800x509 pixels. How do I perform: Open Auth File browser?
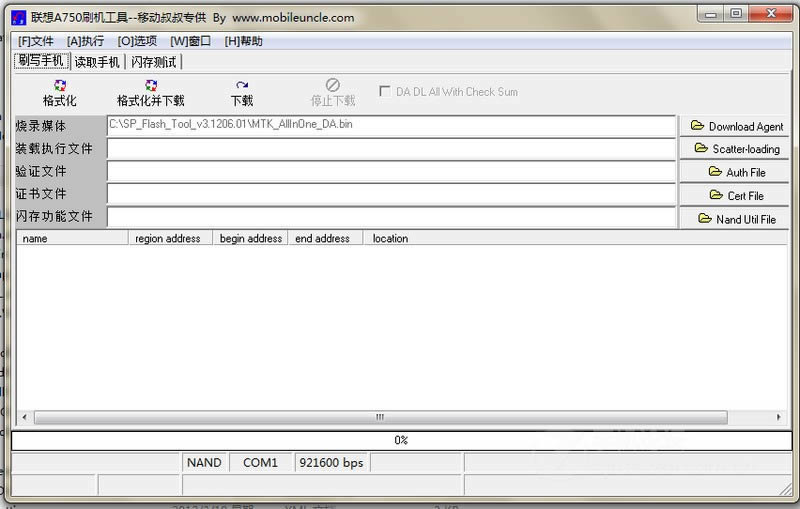pos(735,172)
